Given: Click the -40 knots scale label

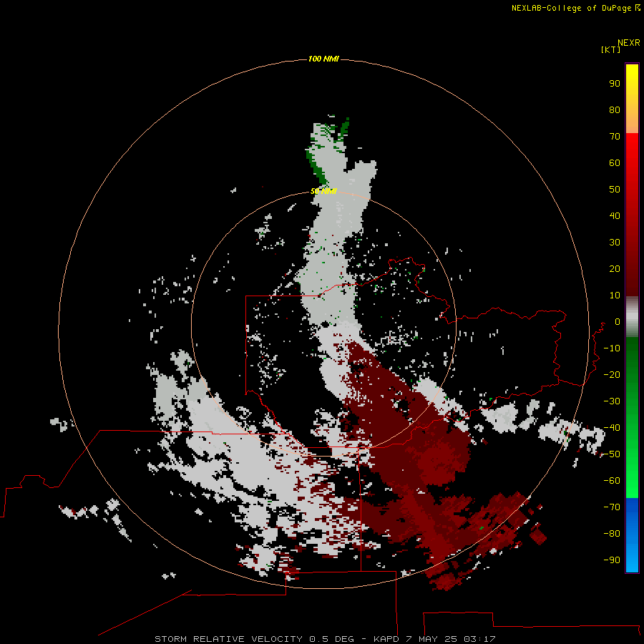Looking at the screenshot, I should (612, 428).
